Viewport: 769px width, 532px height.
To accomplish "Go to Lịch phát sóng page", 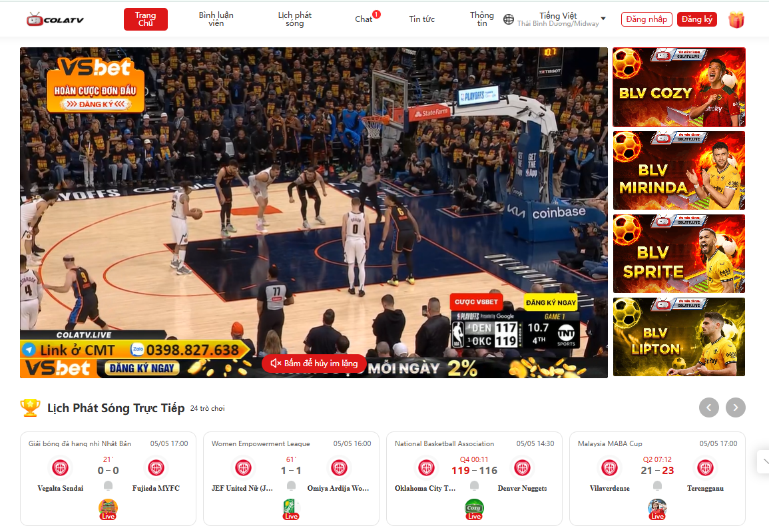I will click(x=295, y=19).
